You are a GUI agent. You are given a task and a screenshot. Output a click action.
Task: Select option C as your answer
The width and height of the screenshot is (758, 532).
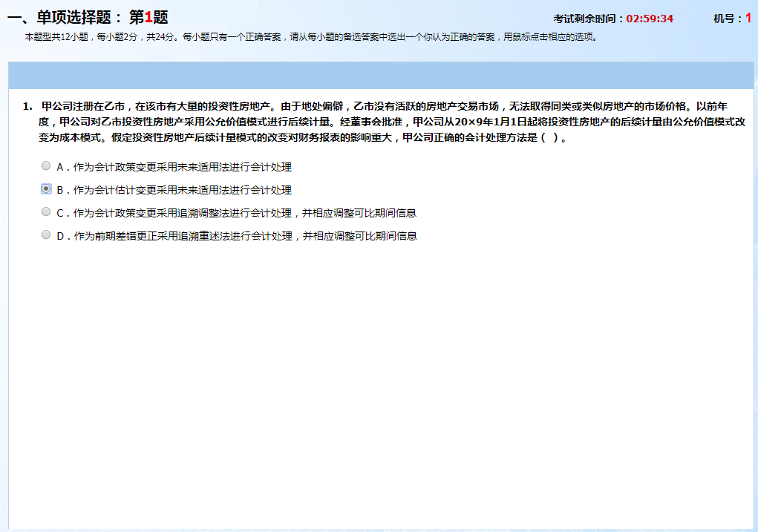[45, 212]
